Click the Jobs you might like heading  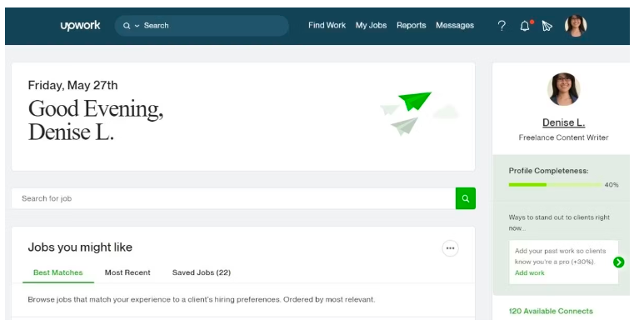(x=80, y=247)
